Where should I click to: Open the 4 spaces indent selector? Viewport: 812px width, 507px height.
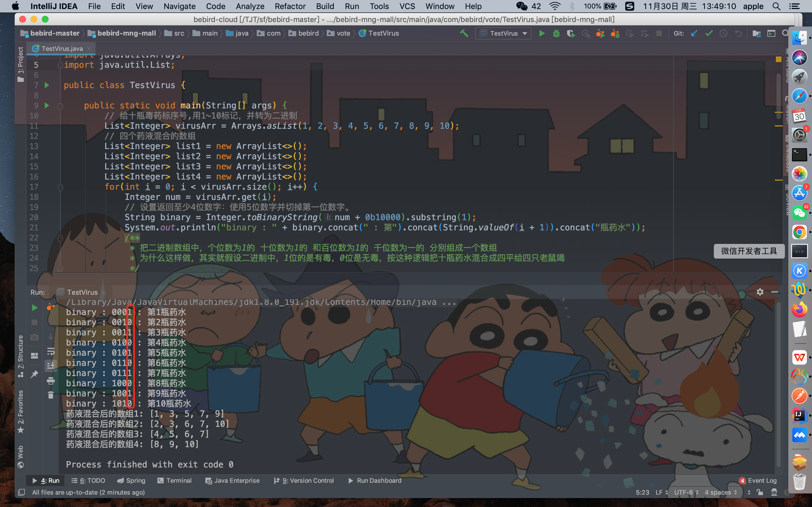click(x=721, y=492)
